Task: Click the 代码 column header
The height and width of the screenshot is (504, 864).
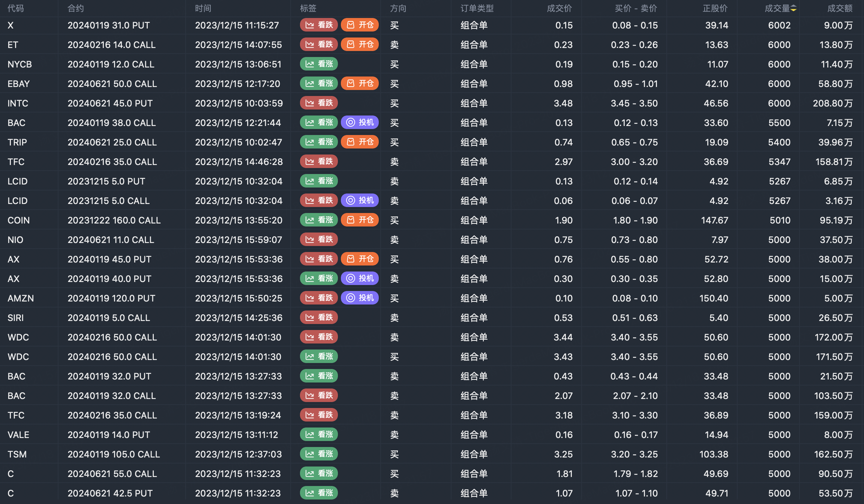Action: [15, 9]
